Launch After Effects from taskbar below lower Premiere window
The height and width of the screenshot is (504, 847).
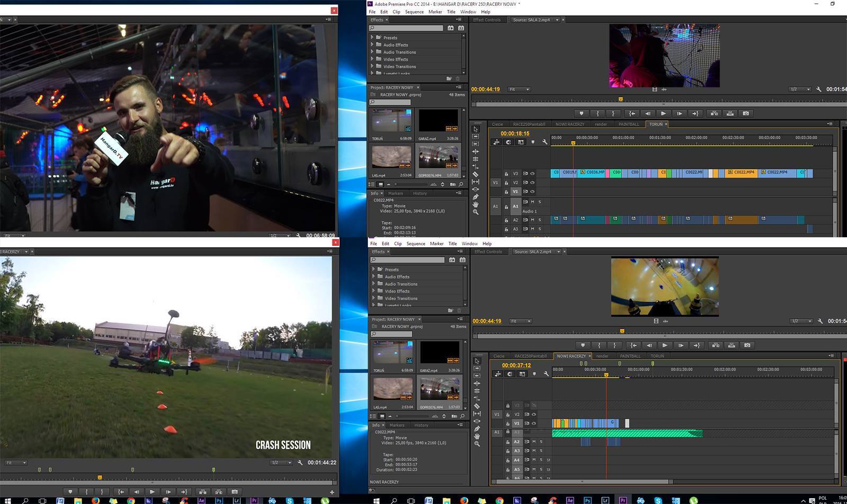570,500
